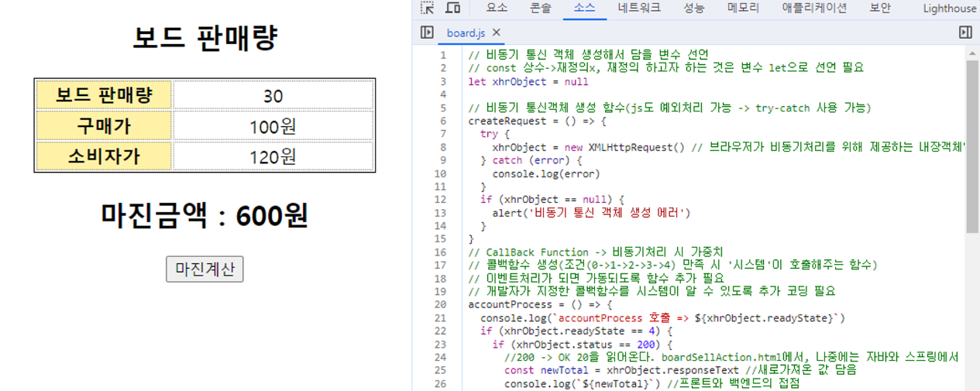Screen dimensions: 980x391
Task: Go to the 성능 tab
Action: [x=694, y=8]
